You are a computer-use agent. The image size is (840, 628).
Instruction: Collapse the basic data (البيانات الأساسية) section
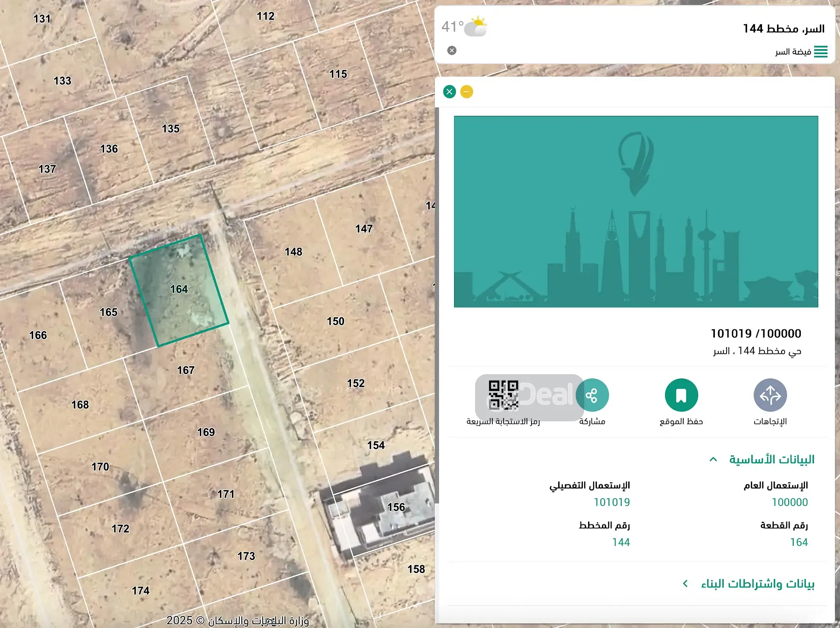tap(771, 460)
